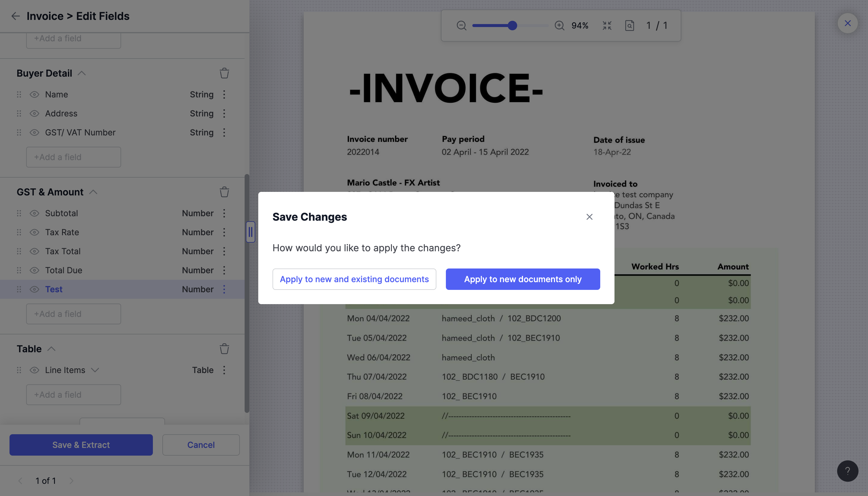Close the Save Changes dialog
868x496 pixels.
(x=590, y=217)
